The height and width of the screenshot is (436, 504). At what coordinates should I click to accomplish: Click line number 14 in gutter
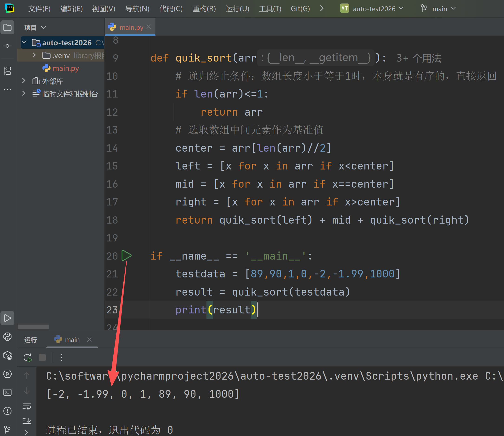point(112,148)
